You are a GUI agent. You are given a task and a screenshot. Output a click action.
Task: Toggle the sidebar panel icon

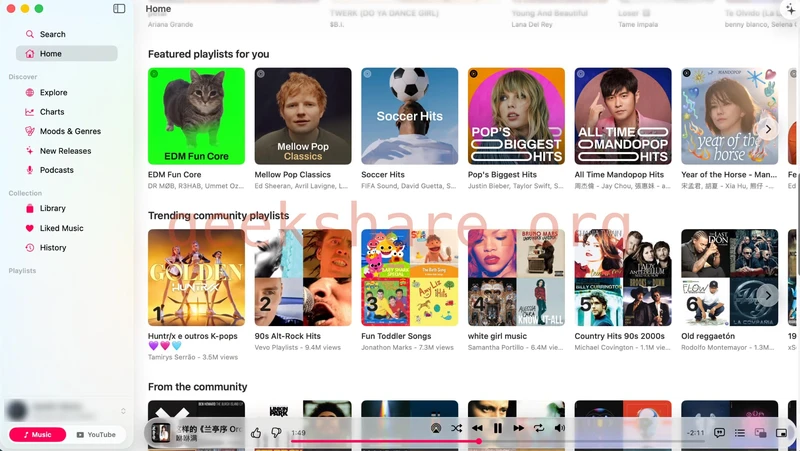tap(119, 8)
